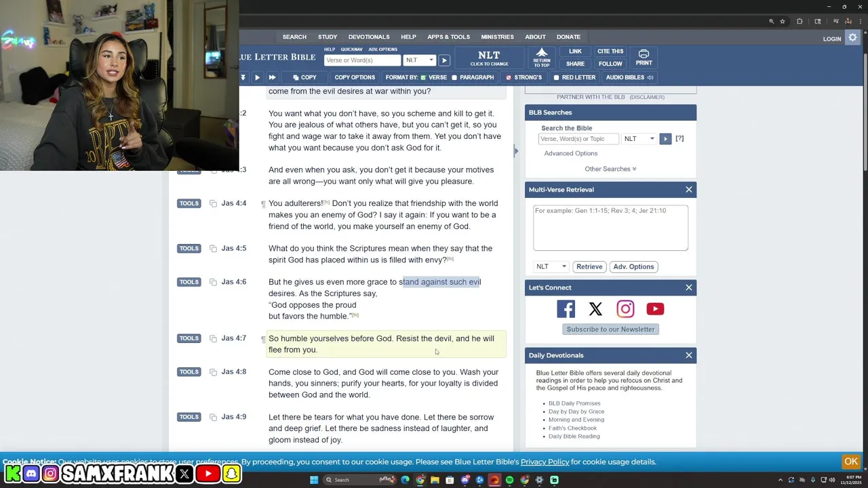Open the NLT dropdown in BLB Searches
Image resolution: width=868 pixels, height=488 pixels.
click(639, 139)
